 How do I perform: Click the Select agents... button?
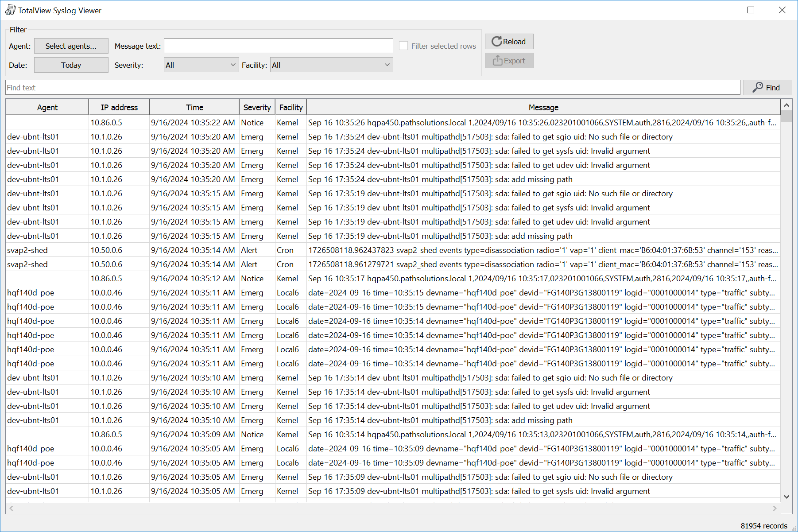coord(71,46)
